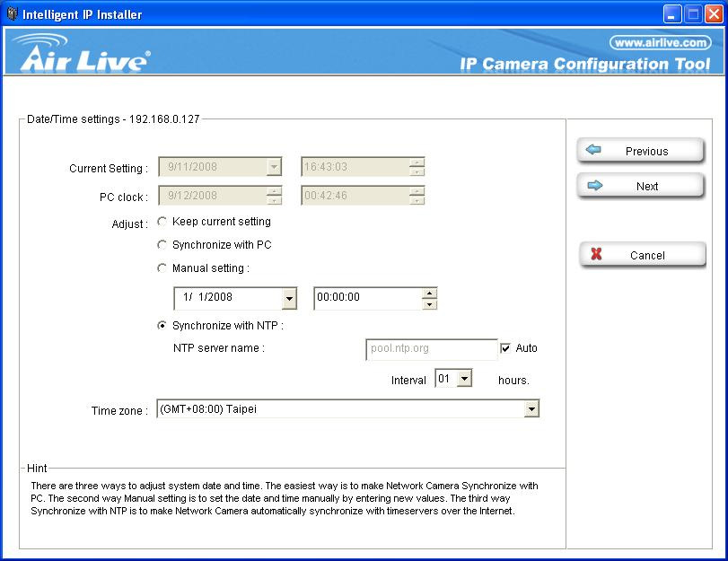Open the manual date dropdown calendar
The image size is (728, 561).
pos(289,299)
